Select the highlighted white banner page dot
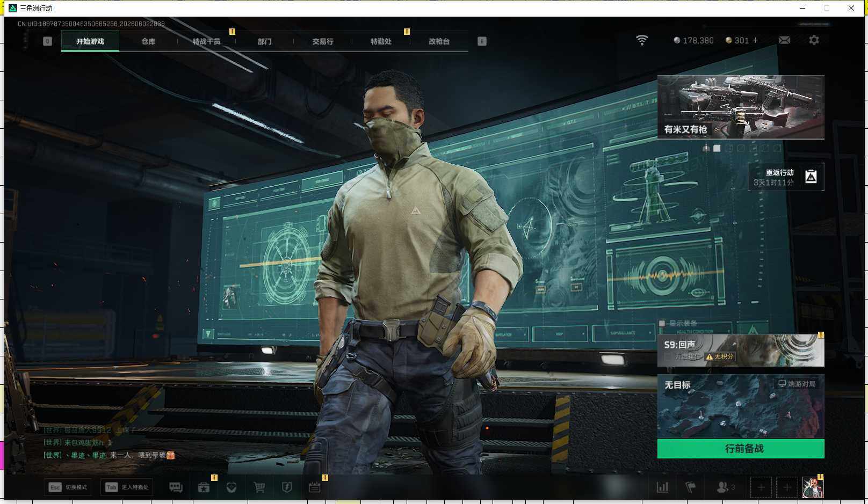The width and height of the screenshot is (868, 504). pos(717,148)
